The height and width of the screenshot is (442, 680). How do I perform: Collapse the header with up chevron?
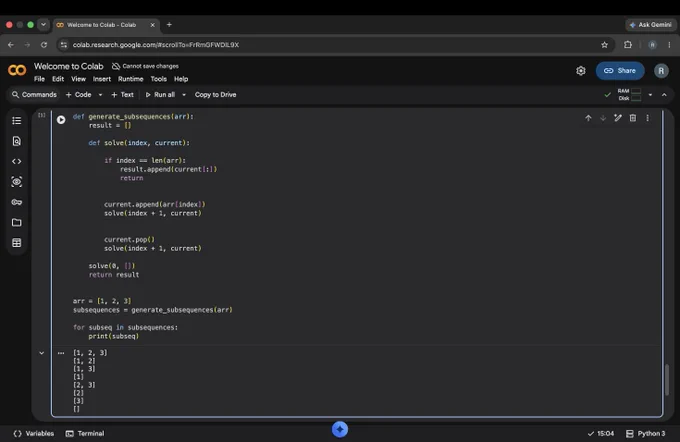pyautogui.click(x=664, y=95)
